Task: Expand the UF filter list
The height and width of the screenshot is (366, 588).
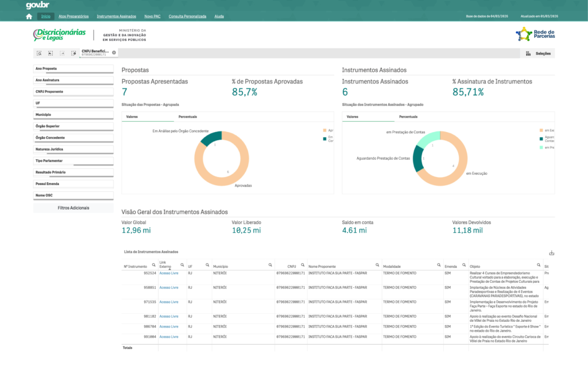Action: (73, 103)
